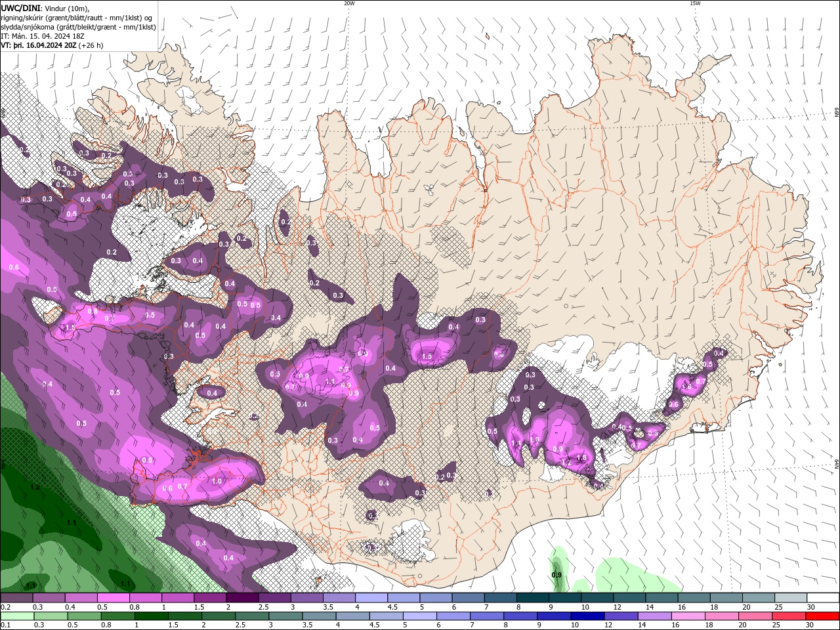Click the 'slydda/snjókoma' legend description line
840x630 pixels.
click(78, 27)
